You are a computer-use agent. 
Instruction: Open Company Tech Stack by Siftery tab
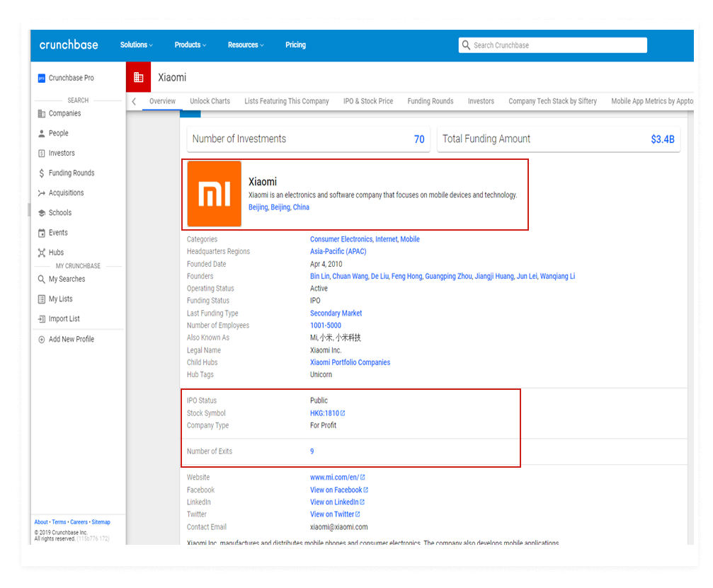click(x=552, y=101)
